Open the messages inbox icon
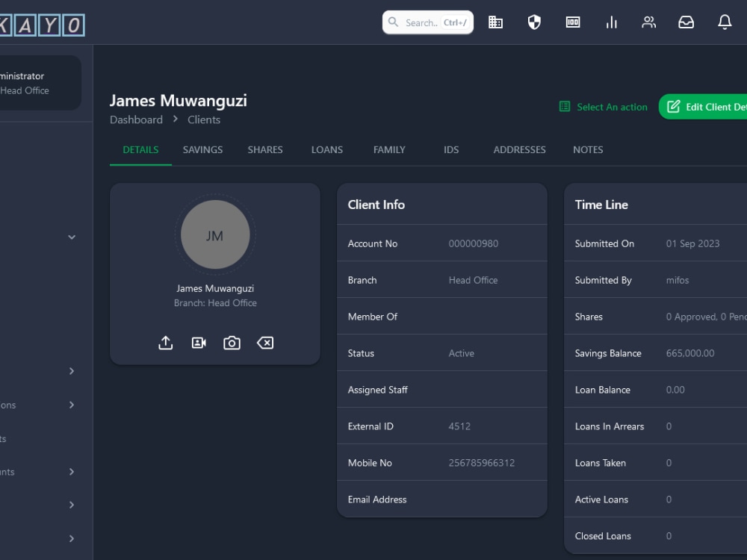This screenshot has width=747, height=560. coord(686,22)
